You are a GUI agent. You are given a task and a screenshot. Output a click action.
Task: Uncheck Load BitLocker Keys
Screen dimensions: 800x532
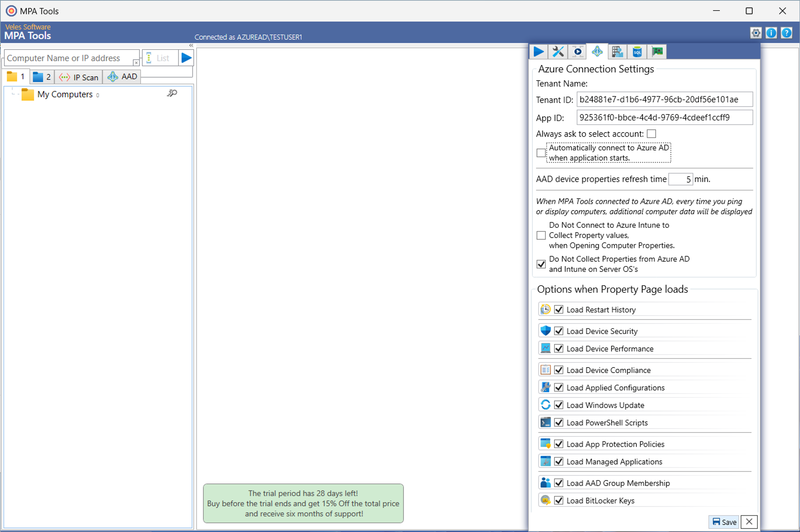[559, 500]
